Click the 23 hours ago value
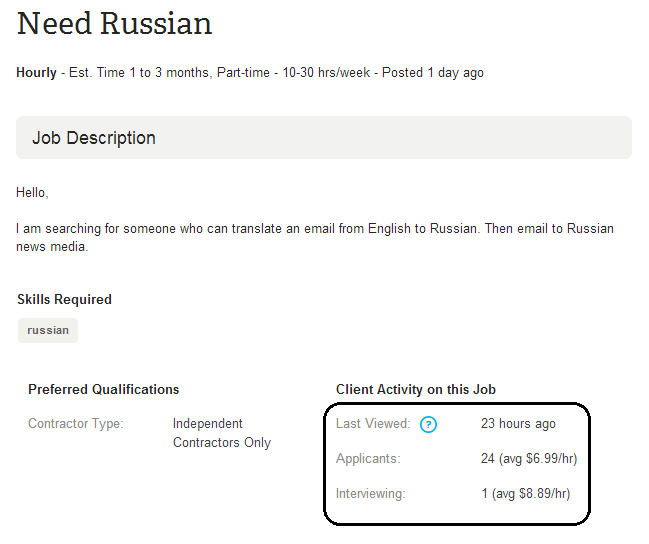 pos(518,424)
